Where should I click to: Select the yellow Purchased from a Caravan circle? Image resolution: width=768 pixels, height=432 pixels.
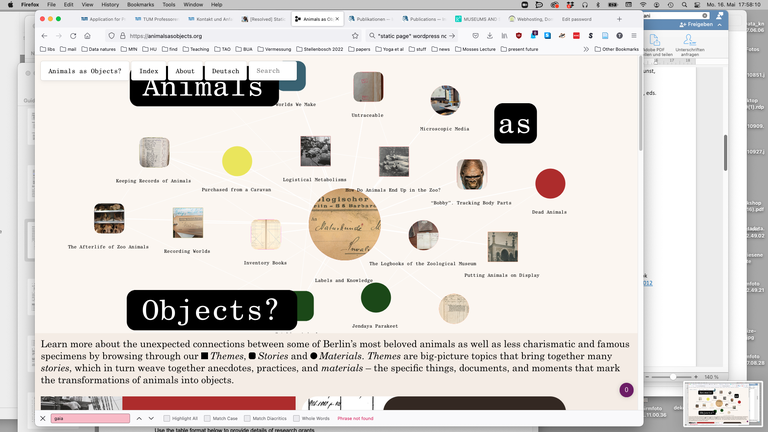237,161
